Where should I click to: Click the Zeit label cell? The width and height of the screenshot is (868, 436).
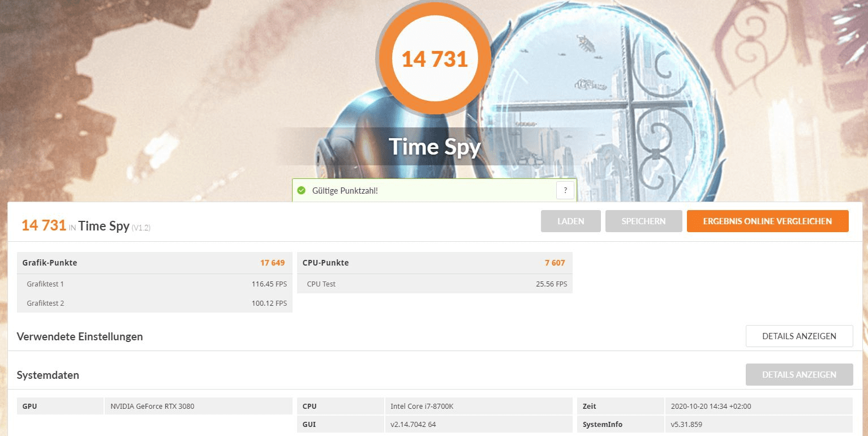(621, 406)
